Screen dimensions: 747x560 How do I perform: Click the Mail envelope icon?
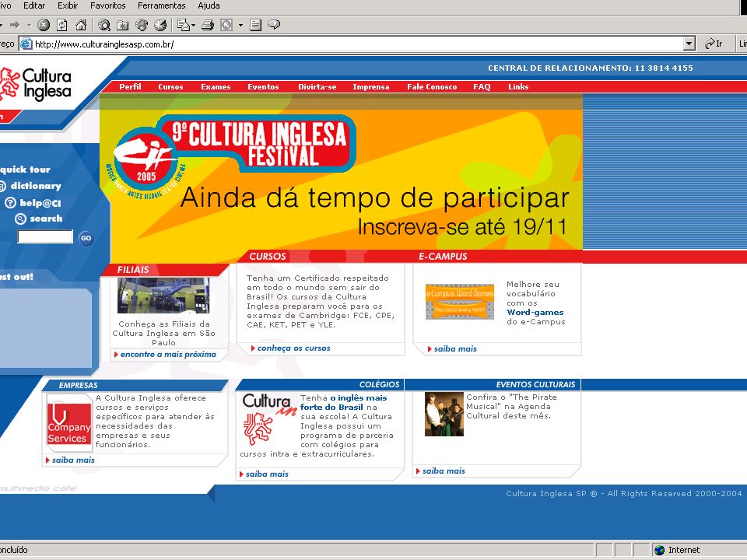[x=183, y=25]
